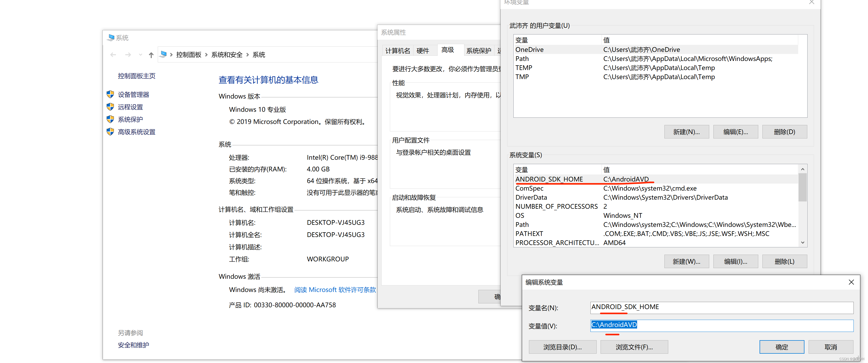Open 阅读 Microsoft 软件许可条款 link

(x=335, y=290)
